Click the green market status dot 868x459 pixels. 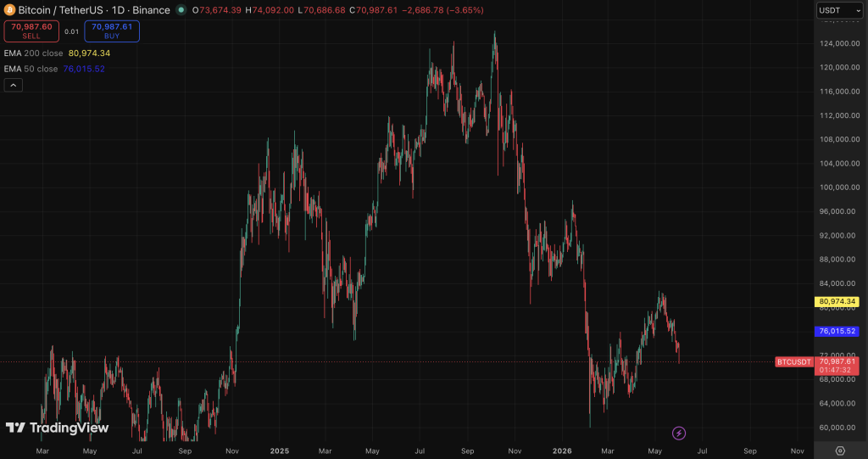pyautogui.click(x=181, y=10)
